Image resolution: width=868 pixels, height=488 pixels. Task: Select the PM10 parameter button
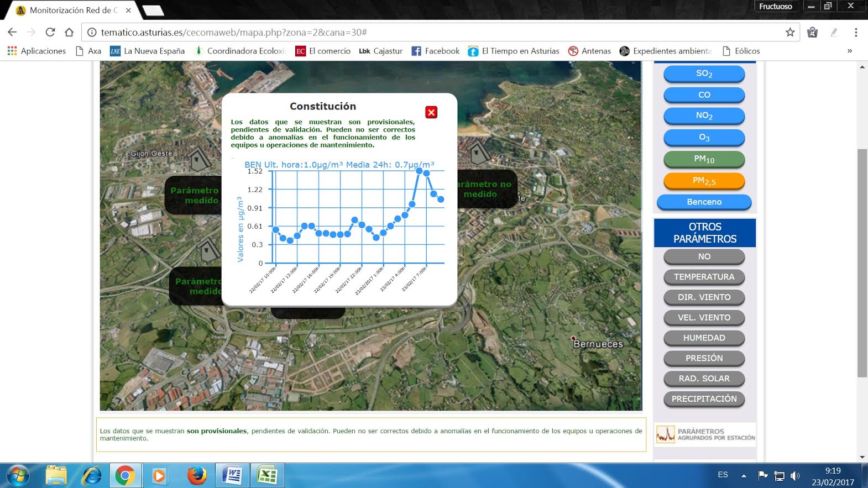point(704,159)
